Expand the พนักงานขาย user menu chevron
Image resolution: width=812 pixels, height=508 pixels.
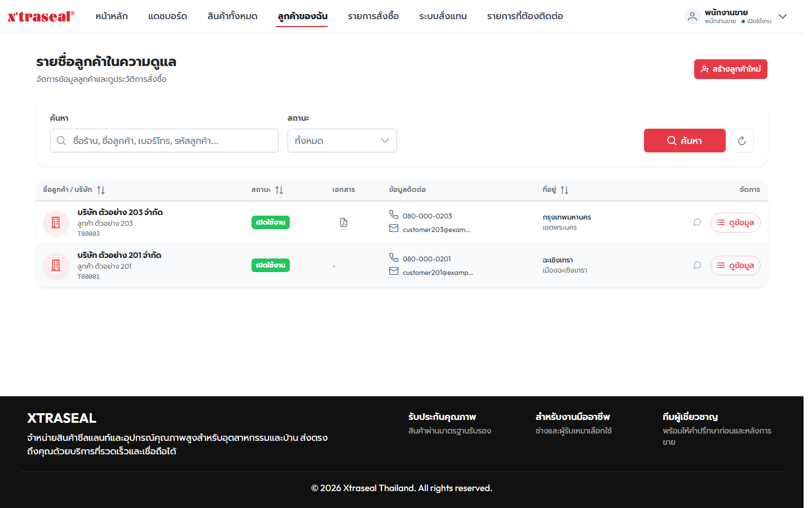point(783,16)
